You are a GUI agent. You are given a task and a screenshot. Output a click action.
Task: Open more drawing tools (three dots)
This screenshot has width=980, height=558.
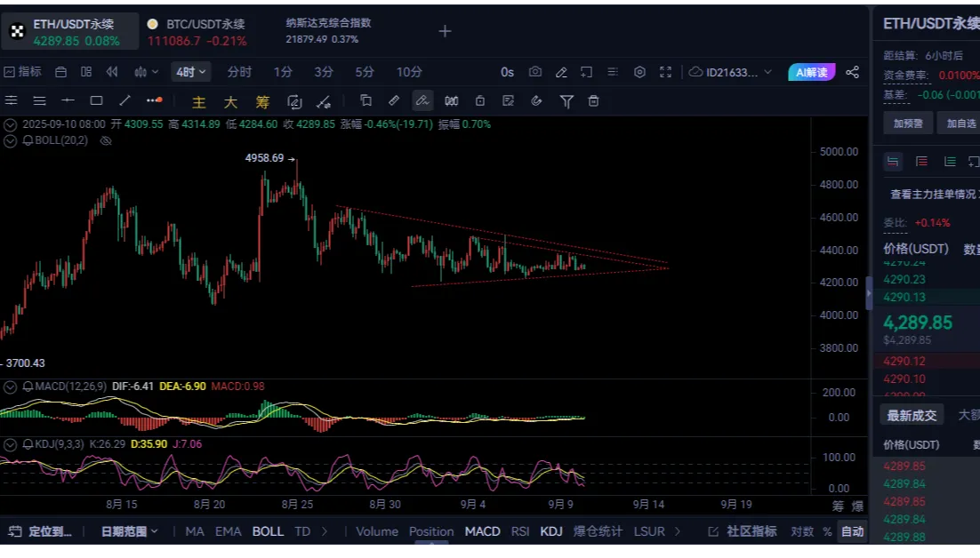tap(155, 100)
